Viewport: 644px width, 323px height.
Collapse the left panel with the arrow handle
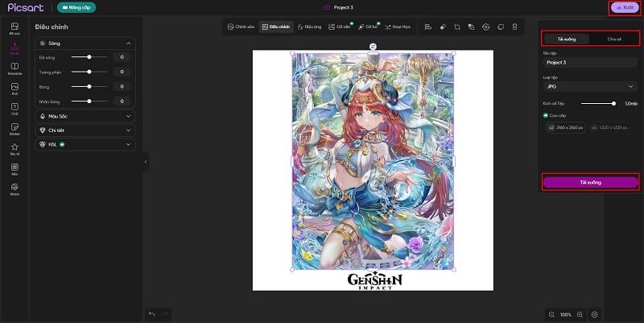tap(146, 162)
